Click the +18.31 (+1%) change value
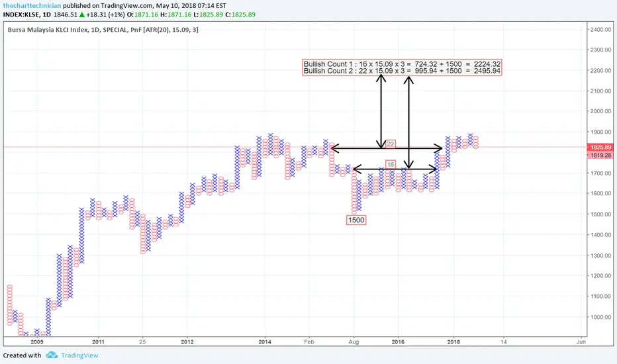 click(105, 15)
